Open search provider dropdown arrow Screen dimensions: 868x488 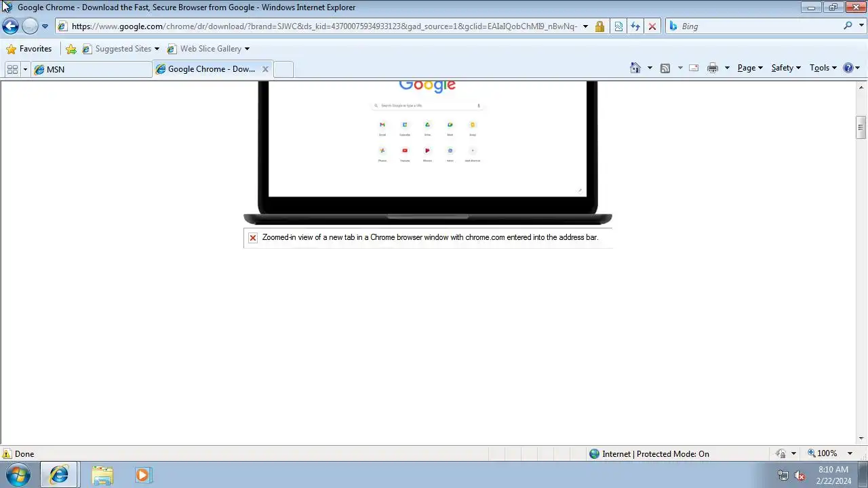(861, 26)
